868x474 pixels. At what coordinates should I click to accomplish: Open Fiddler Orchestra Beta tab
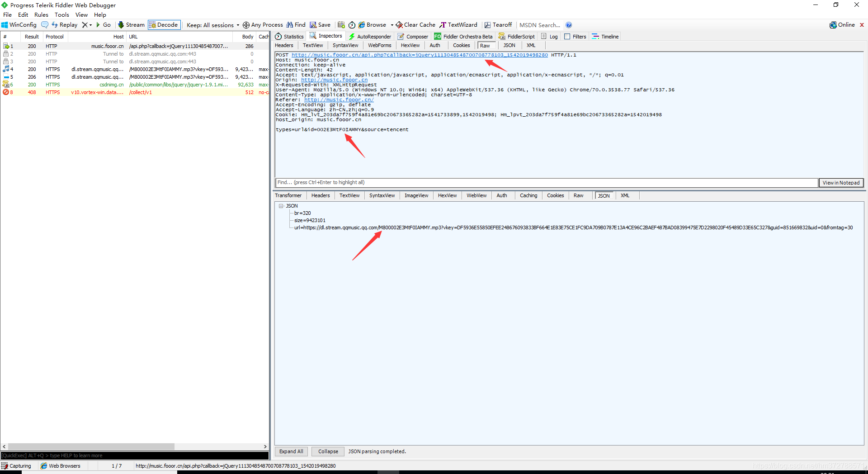tap(463, 37)
